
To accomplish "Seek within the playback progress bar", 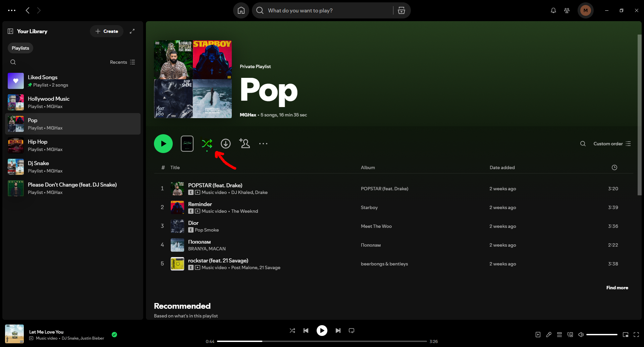I will (322, 341).
